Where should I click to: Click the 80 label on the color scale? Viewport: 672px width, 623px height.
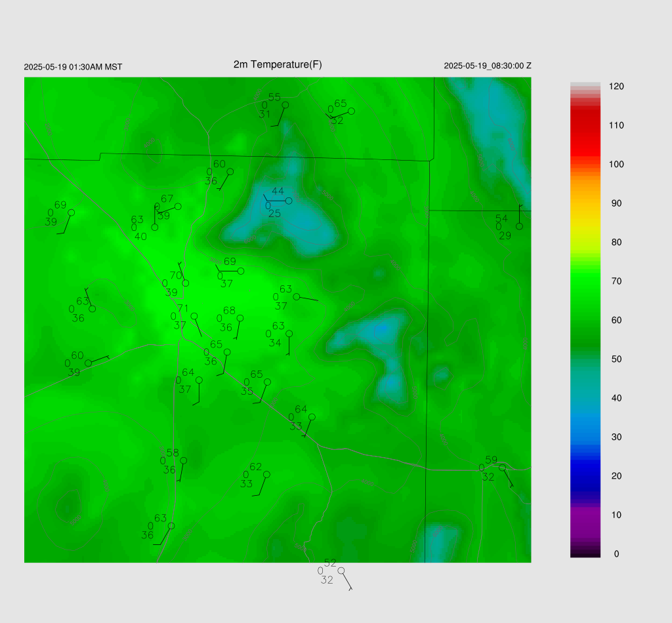pyautogui.click(x=616, y=243)
